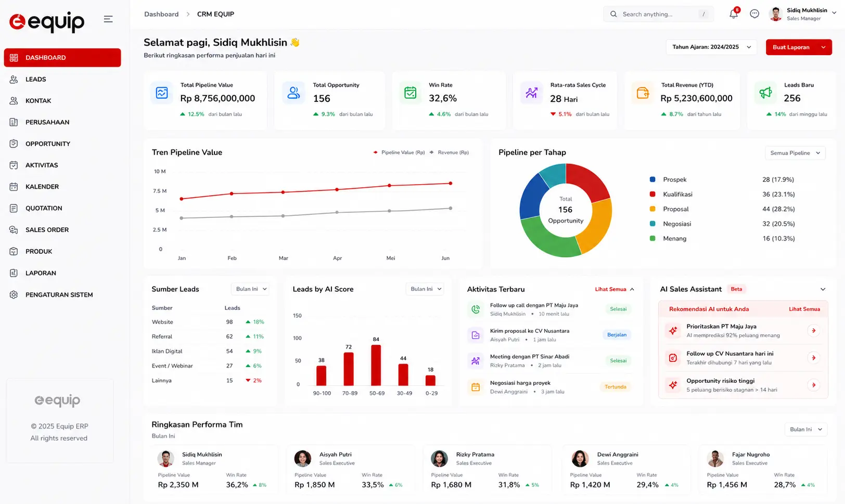
Task: Click Proposal orange legend swatch
Action: [652, 209]
